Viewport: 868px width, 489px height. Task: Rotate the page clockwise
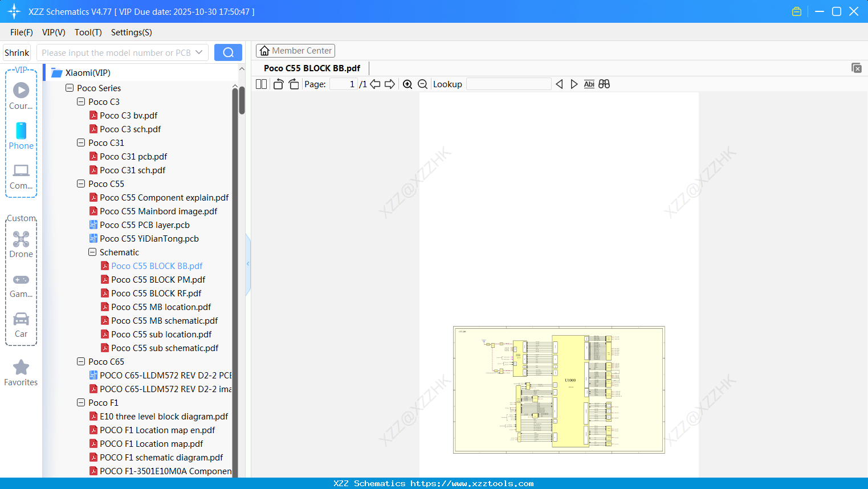[x=294, y=84]
